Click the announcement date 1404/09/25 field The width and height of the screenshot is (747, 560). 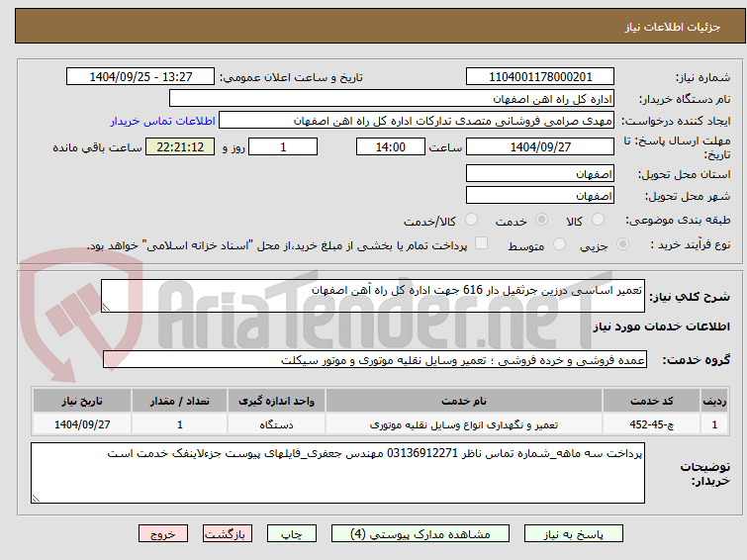pos(140,77)
